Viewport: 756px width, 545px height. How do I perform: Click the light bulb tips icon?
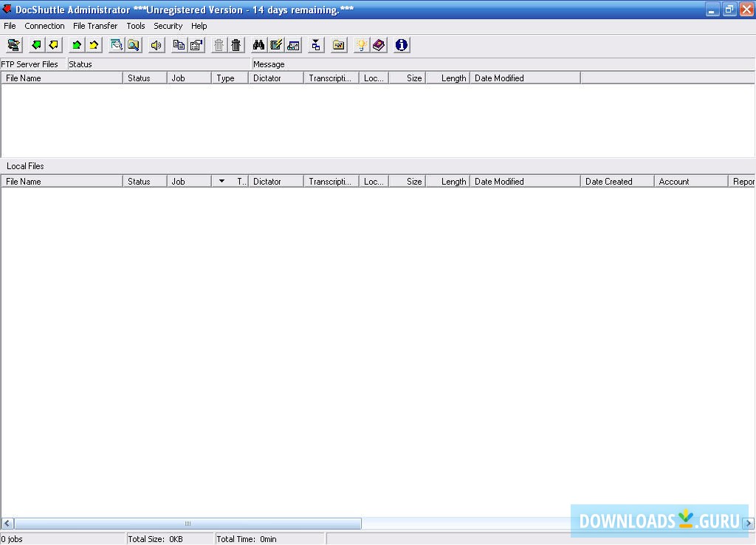[x=361, y=45]
